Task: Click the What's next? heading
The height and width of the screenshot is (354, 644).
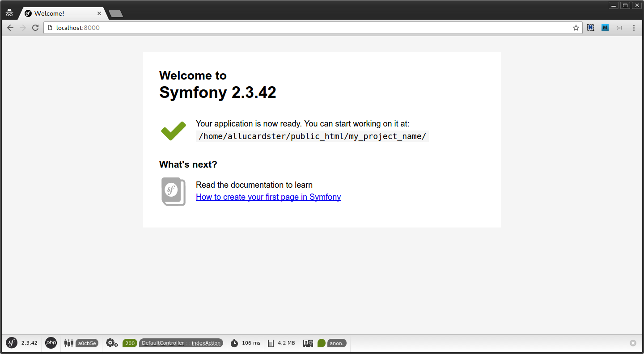Action: [x=188, y=164]
